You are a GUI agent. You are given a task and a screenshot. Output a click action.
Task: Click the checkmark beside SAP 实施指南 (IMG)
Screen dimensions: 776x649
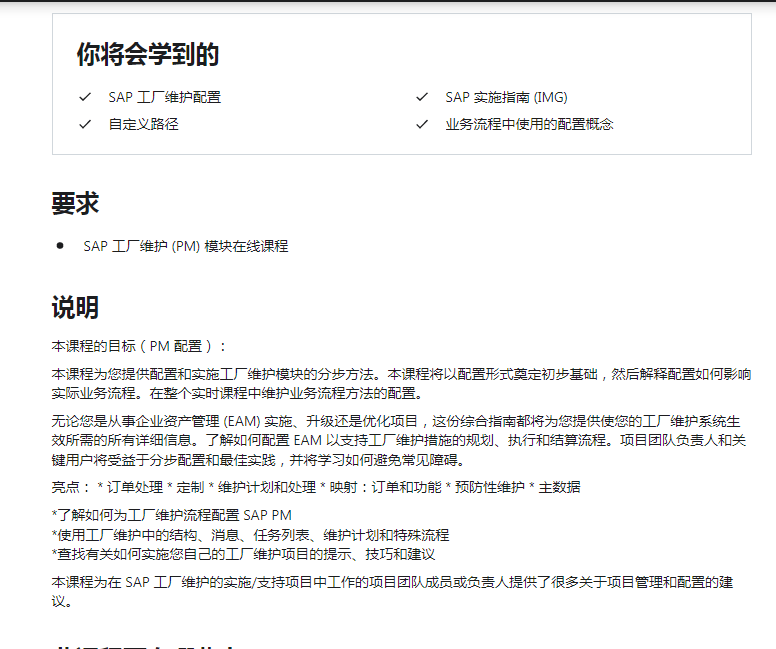click(422, 97)
